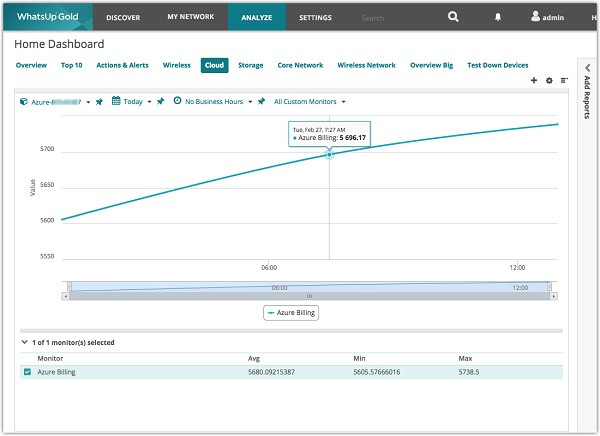600x436 pixels.
Task: Click the admin user icon
Action: tap(535, 16)
